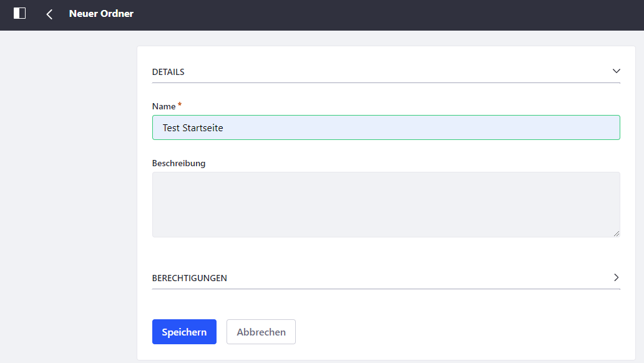
Task: Save the folder with Speichern
Action: pyautogui.click(x=184, y=332)
